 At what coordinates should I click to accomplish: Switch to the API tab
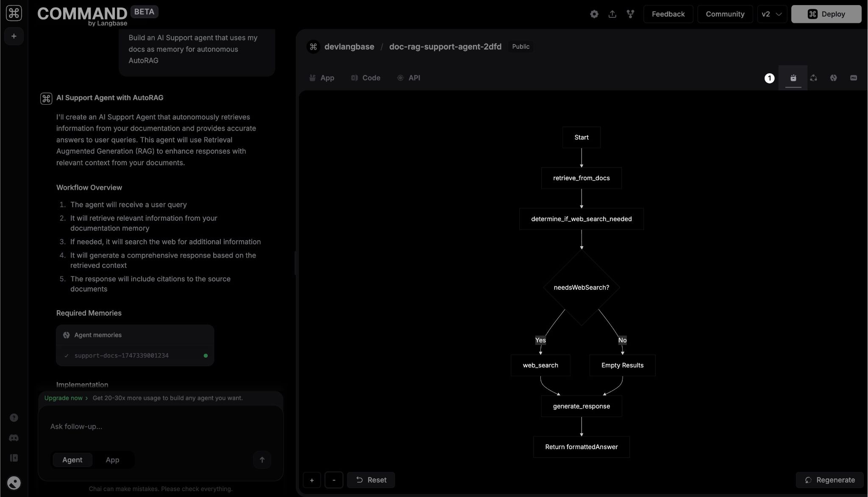(x=409, y=78)
